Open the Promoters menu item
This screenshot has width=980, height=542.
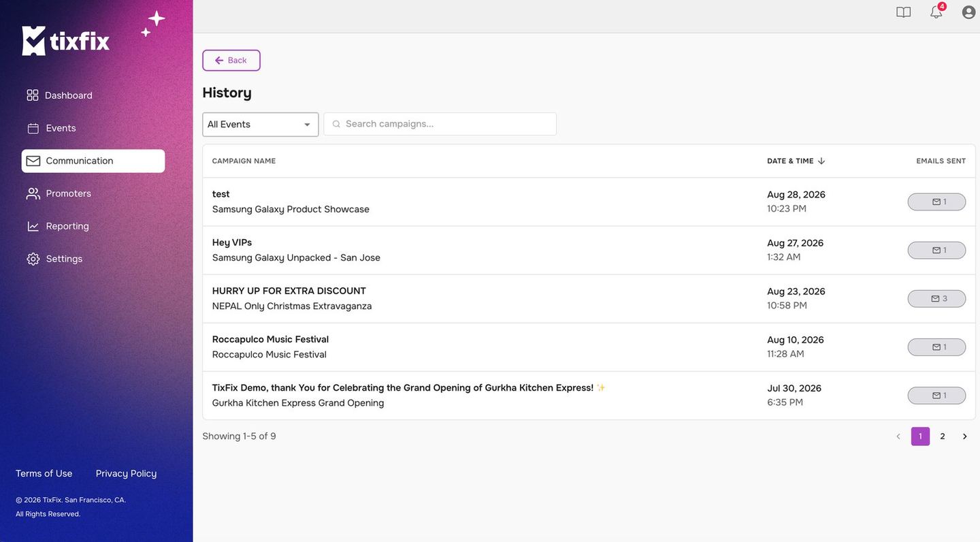pos(93,193)
